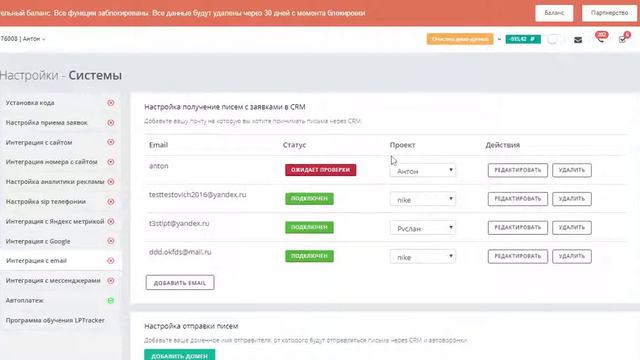This screenshot has width=640, height=360.
Task: Open the Автоплатеж section
Action: (x=24, y=300)
